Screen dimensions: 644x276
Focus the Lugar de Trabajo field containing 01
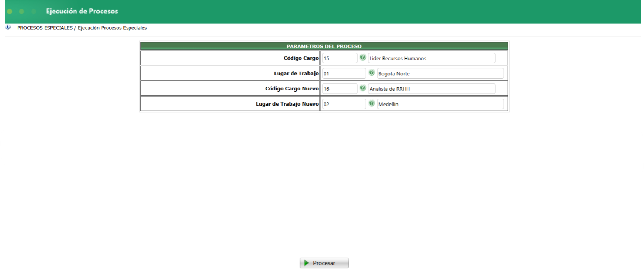coord(344,74)
